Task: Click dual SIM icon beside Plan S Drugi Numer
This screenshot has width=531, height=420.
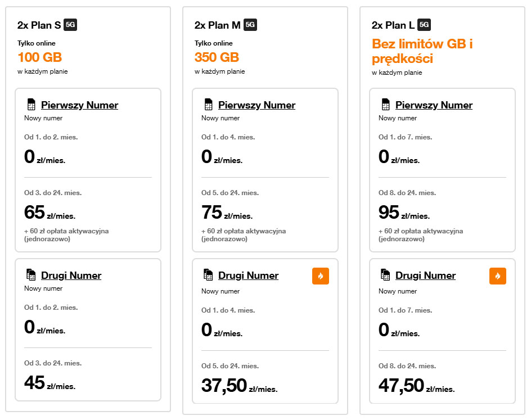Action: point(31,275)
